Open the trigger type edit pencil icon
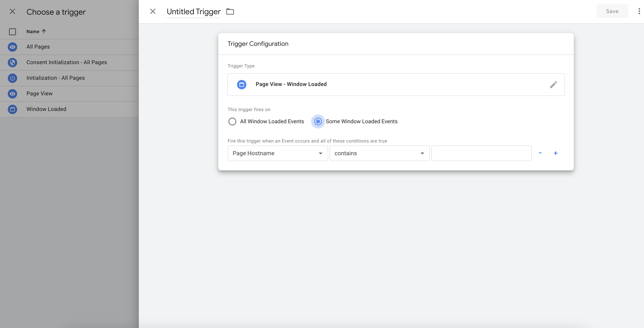Image resolution: width=644 pixels, height=328 pixels. [x=554, y=85]
